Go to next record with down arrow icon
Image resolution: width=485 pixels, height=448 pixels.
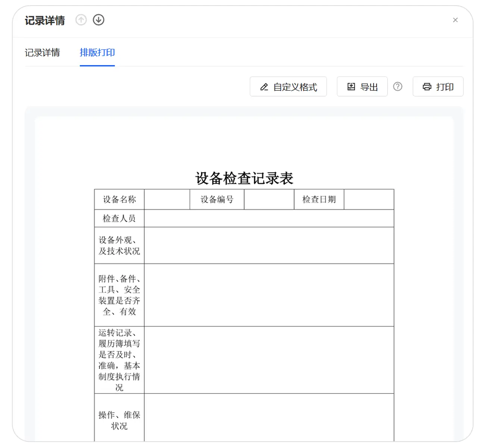tap(98, 20)
